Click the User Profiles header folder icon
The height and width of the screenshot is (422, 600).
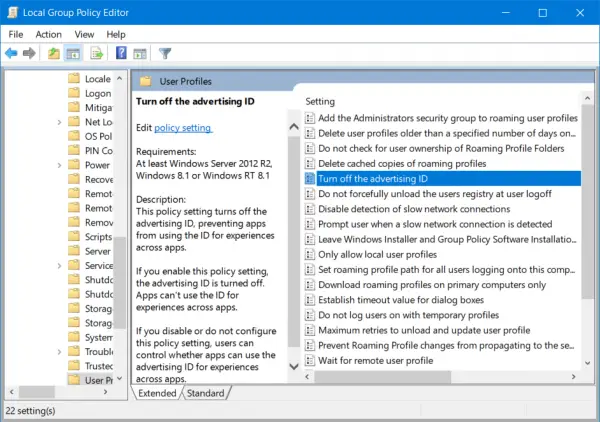145,81
